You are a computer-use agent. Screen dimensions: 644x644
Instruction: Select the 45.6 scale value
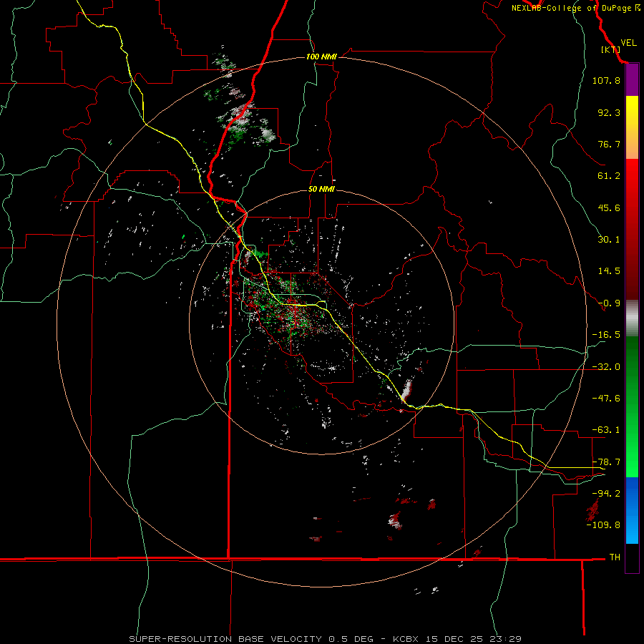pos(609,208)
